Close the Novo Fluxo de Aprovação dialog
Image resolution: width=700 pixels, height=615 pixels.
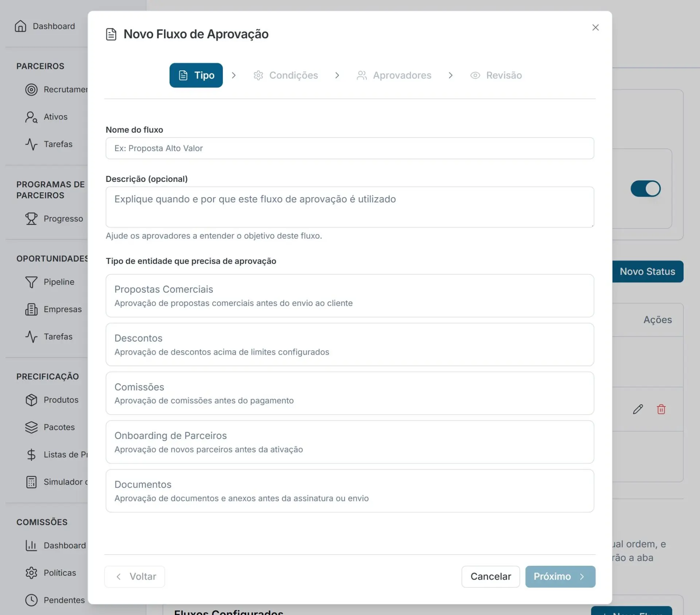[x=596, y=28]
